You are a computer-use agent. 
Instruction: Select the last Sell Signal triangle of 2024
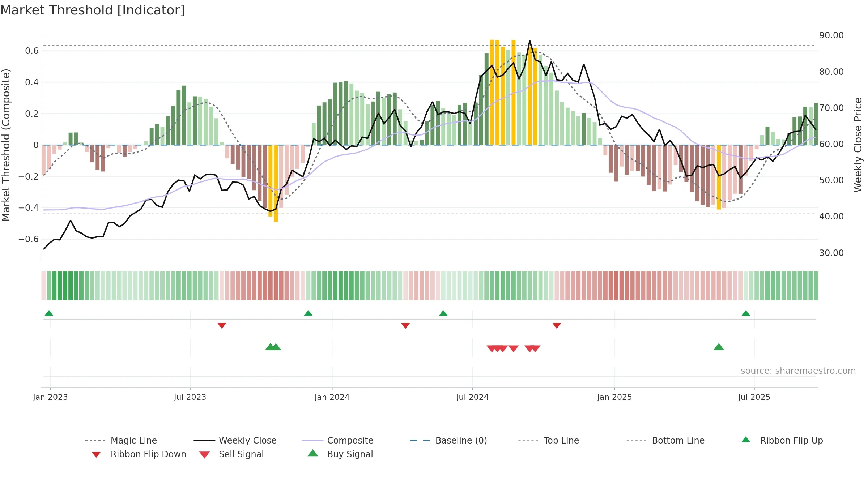pos(535,348)
